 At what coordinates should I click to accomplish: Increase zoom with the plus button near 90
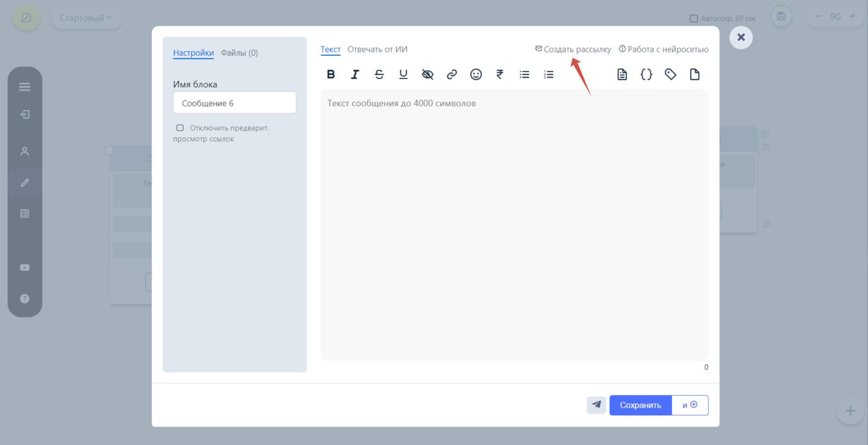coord(853,16)
